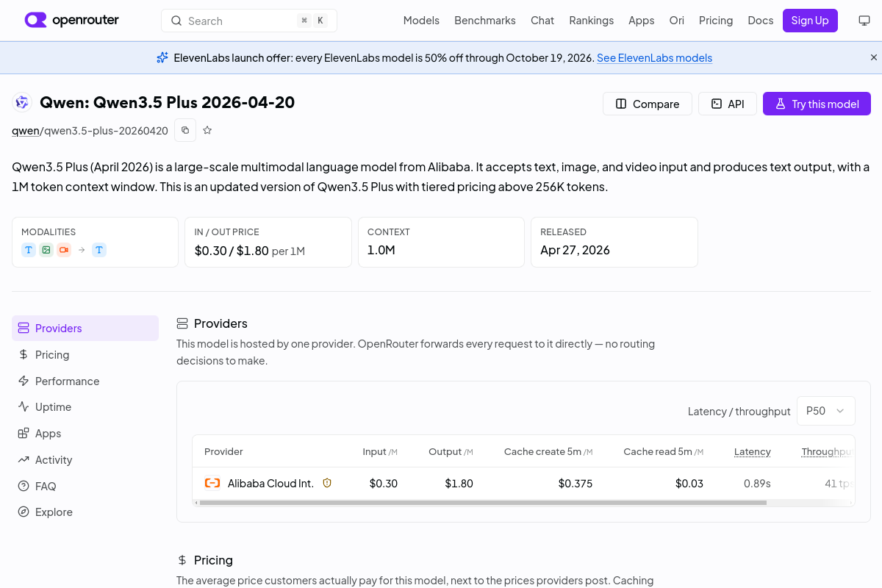Select Uptime in the sidebar
The width and height of the screenshot is (882, 588).
click(x=85, y=406)
